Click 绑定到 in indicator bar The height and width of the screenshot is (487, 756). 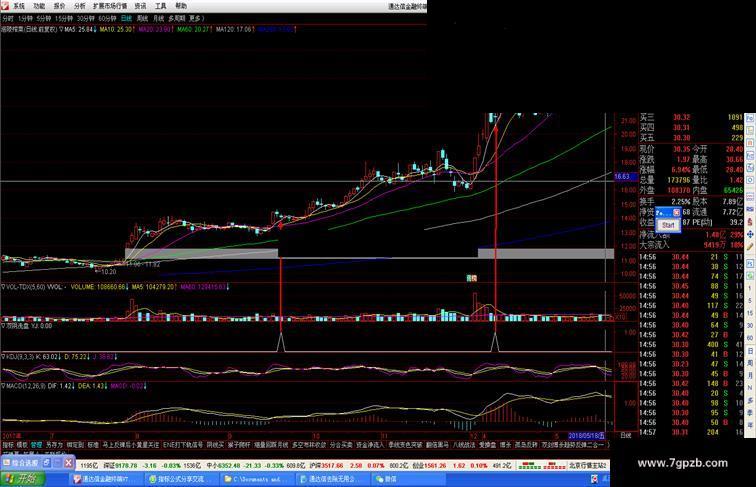pos(73,445)
